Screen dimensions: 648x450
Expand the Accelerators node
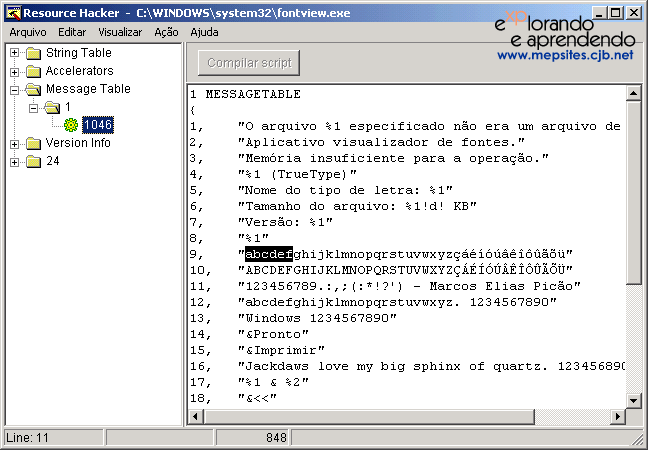coord(14,72)
